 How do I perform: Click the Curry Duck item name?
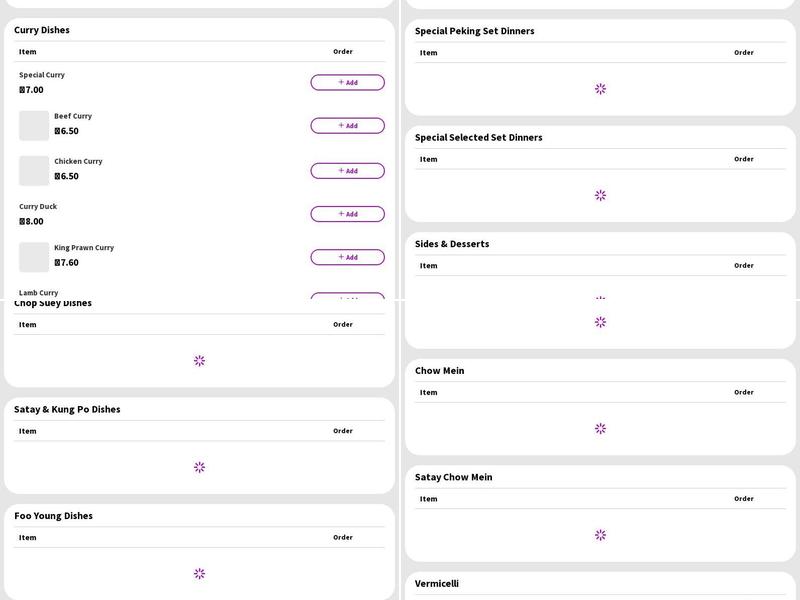click(38, 207)
